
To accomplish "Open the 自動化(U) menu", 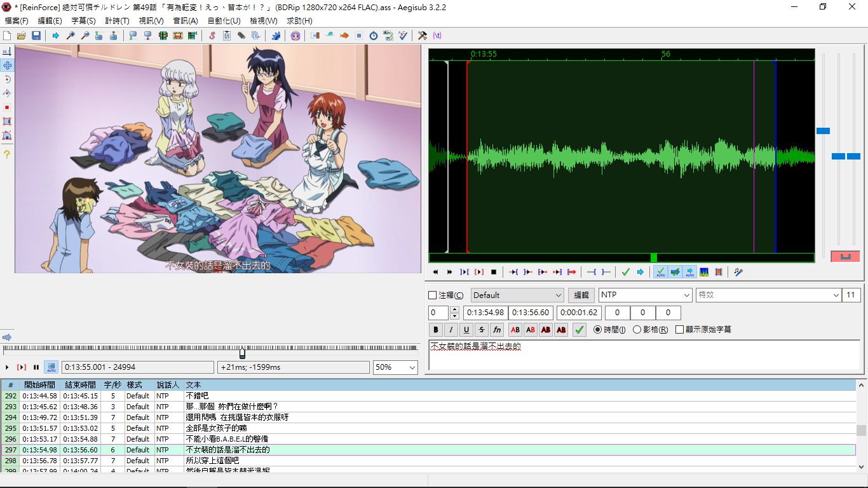I will click(224, 21).
